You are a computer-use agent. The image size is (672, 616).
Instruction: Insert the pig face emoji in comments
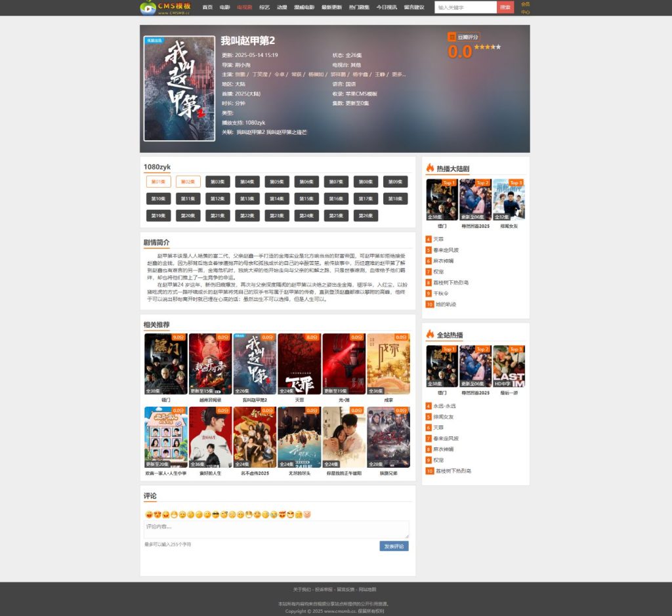[307, 514]
